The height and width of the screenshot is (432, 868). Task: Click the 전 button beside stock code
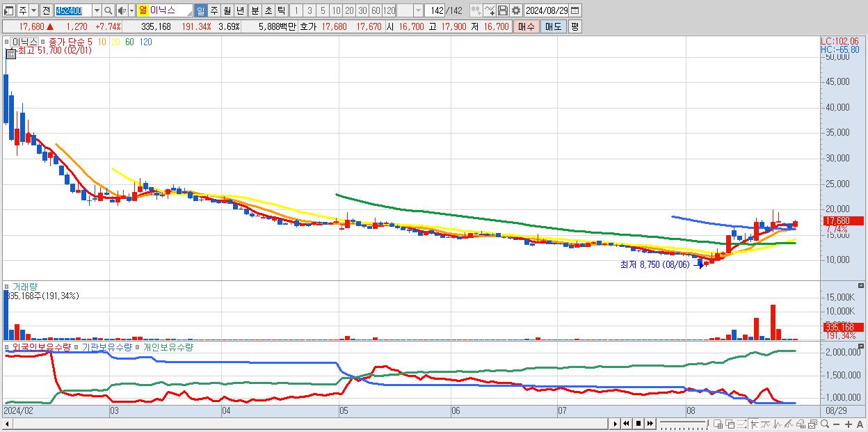coord(46,10)
